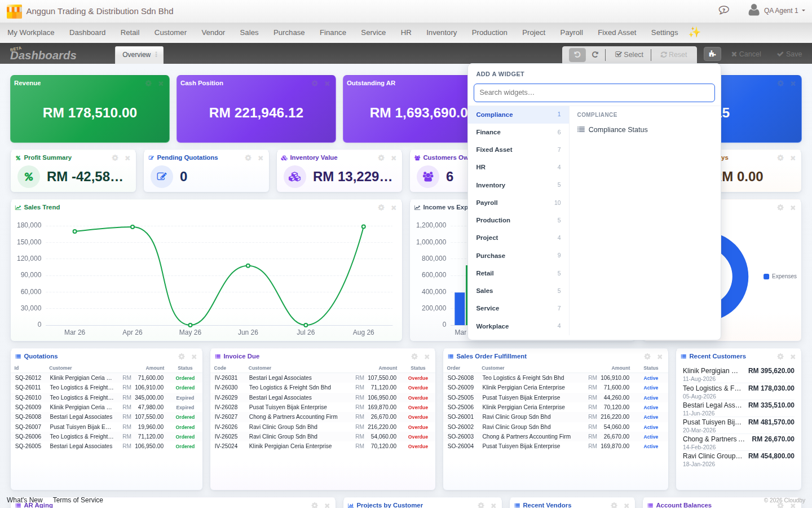Click the Pending Quotations edit icon circle
The width and height of the screenshot is (812, 508).
pos(162,177)
